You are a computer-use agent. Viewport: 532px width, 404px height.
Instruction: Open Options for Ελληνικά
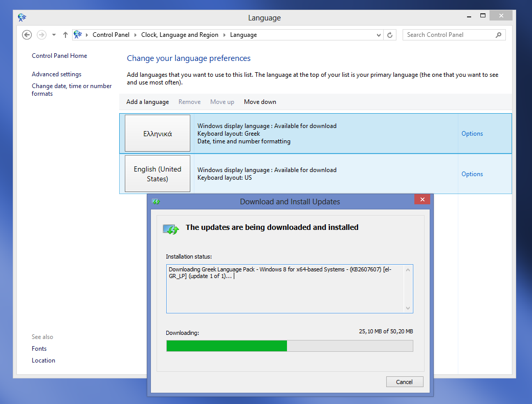(472, 134)
